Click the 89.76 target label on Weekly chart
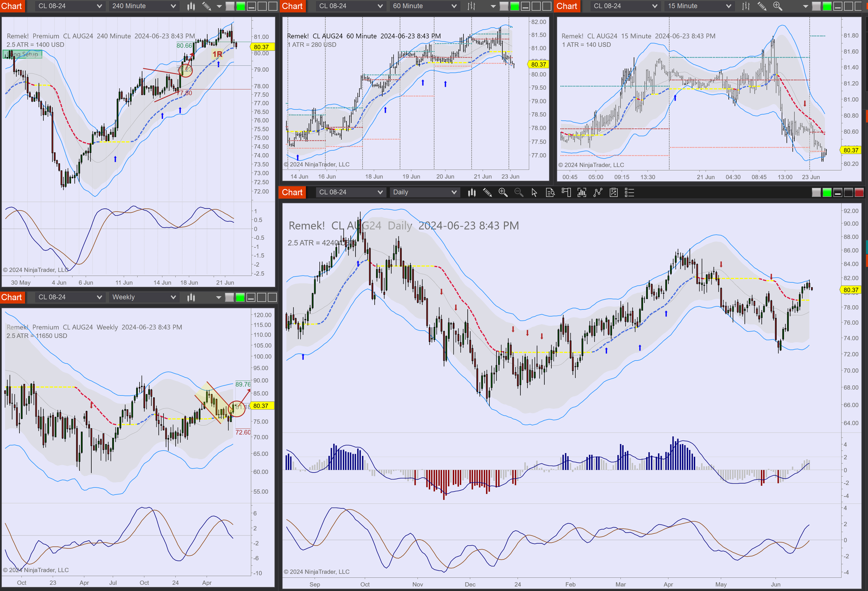Viewport: 868px width, 591px height. pos(243,384)
